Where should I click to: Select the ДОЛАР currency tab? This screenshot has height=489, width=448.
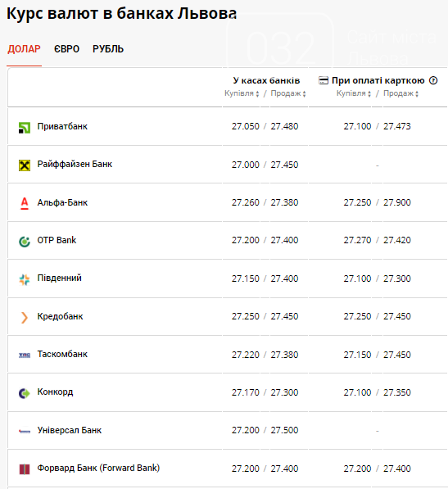click(x=24, y=49)
